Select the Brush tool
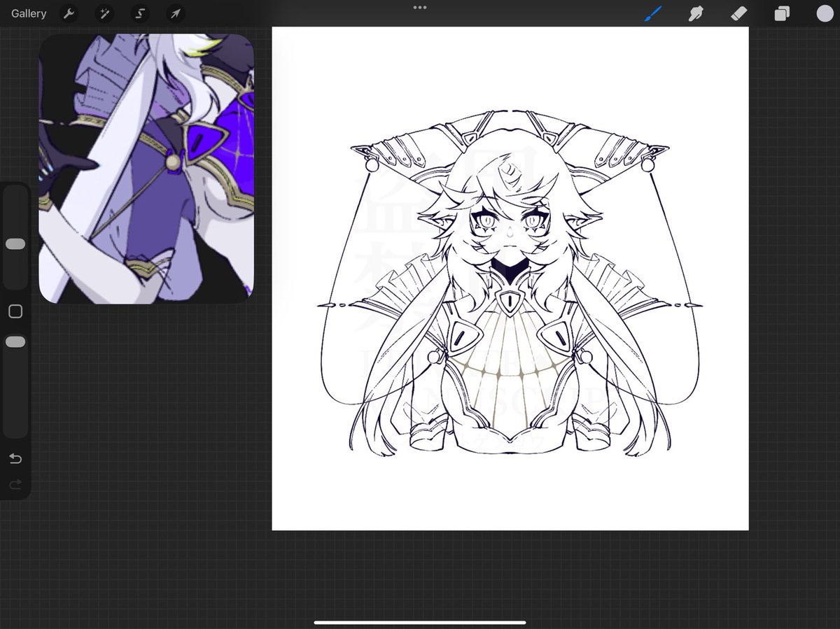 pyautogui.click(x=653, y=13)
